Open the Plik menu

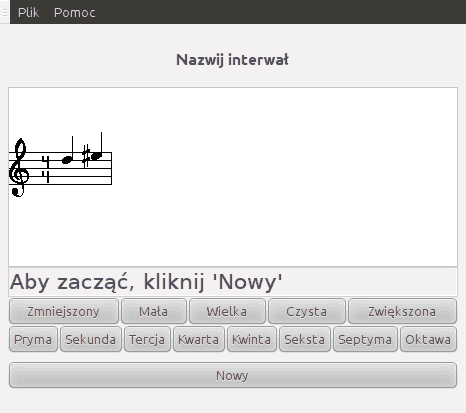tap(28, 12)
